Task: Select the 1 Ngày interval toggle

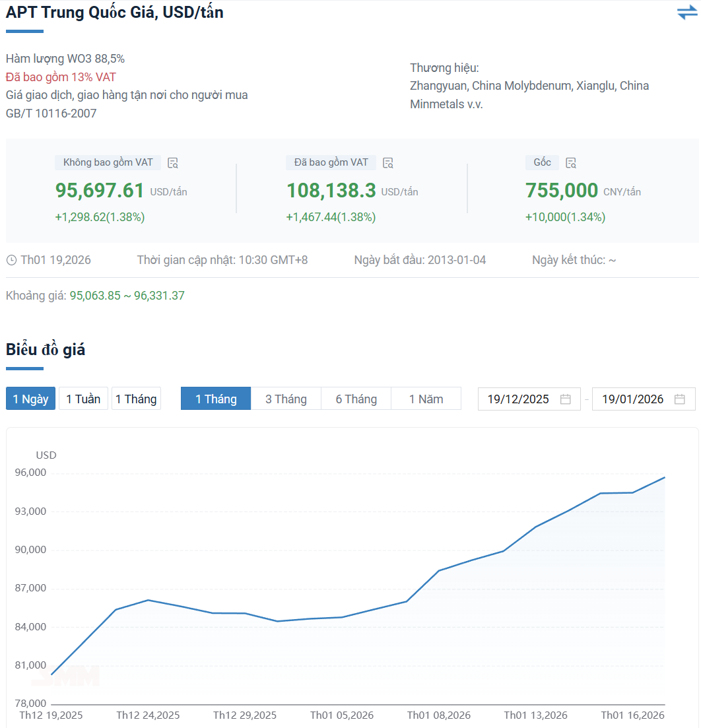Action: tap(30, 399)
